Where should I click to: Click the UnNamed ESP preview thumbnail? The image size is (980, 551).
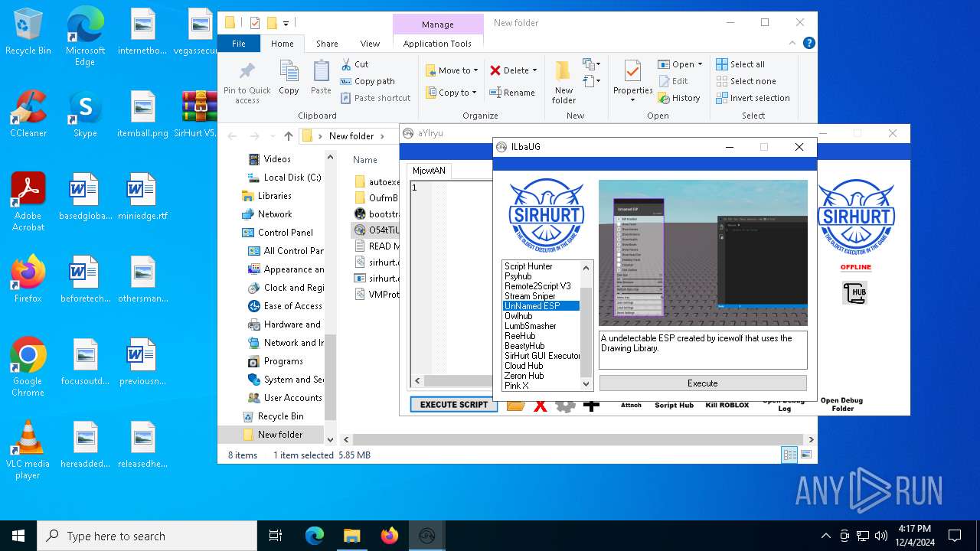pos(703,253)
